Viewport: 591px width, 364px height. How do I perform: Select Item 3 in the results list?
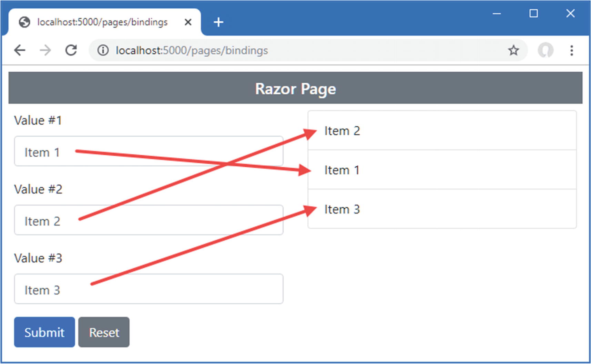click(x=442, y=209)
